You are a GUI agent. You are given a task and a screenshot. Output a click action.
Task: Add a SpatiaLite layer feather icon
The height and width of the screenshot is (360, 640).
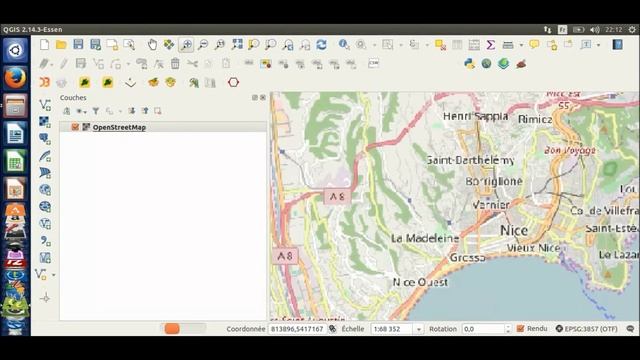45,156
